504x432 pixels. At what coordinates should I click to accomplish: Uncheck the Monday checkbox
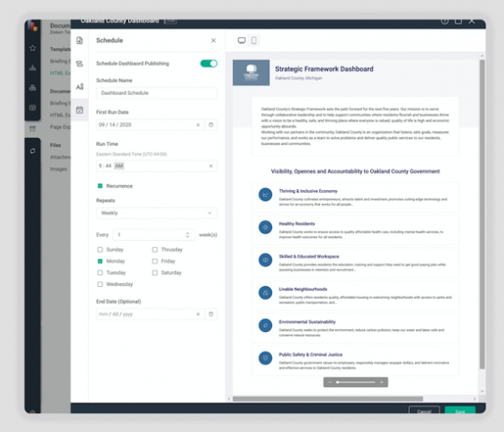coord(100,261)
